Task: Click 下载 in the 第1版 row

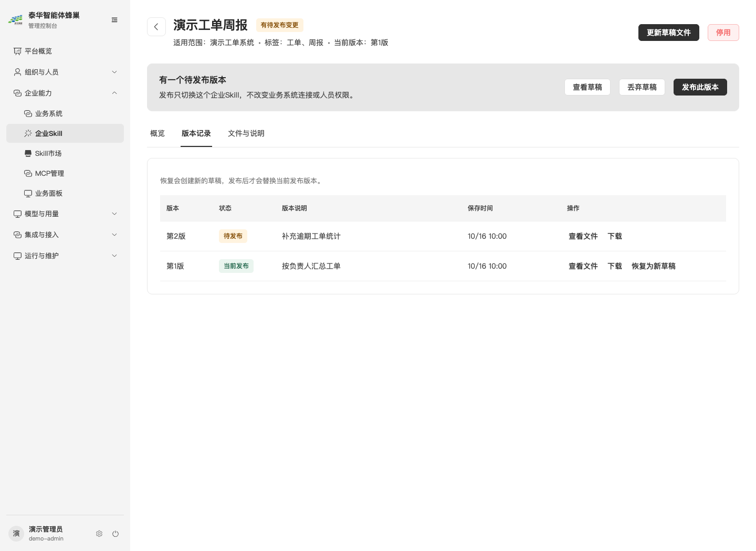Action: click(615, 266)
